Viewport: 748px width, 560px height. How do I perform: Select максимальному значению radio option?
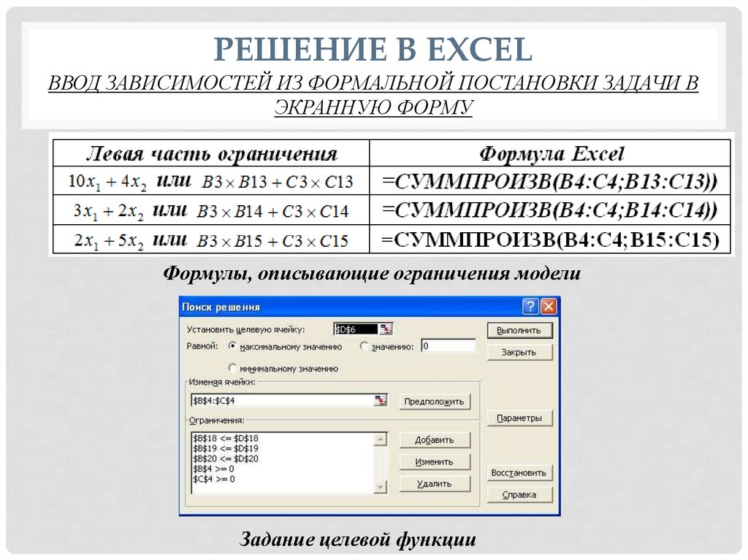point(232,347)
